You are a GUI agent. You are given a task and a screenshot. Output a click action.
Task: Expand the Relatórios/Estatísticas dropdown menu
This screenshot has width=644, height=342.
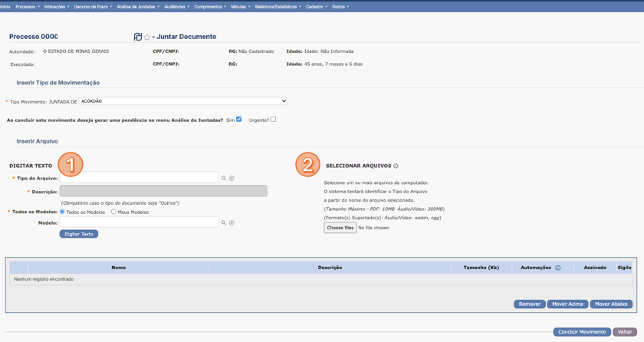278,7
